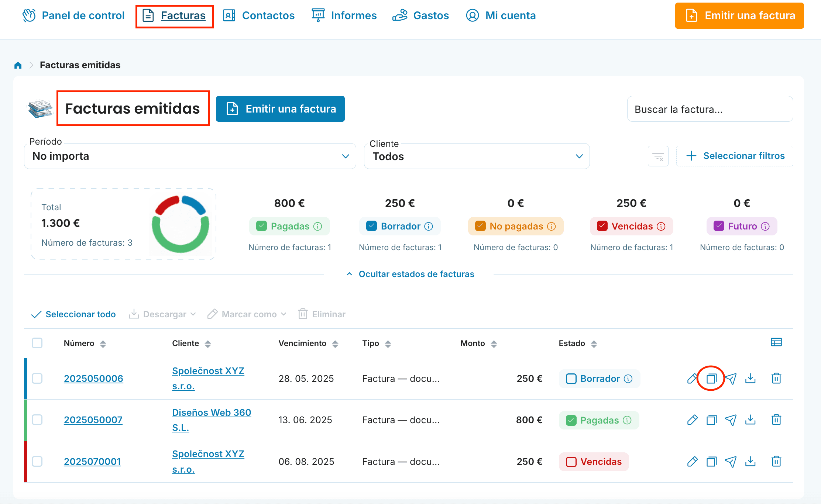
Task: Expand the Cliente Todos dropdown
Action: tap(476, 156)
